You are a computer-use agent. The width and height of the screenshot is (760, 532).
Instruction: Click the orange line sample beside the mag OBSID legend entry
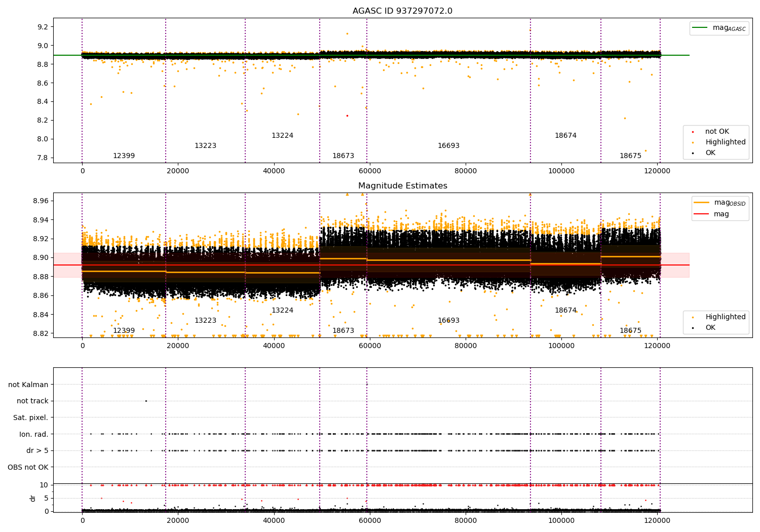pos(702,203)
